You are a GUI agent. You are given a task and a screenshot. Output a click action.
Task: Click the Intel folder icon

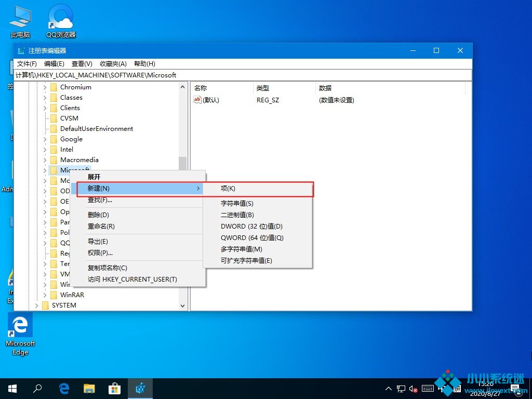(x=54, y=150)
